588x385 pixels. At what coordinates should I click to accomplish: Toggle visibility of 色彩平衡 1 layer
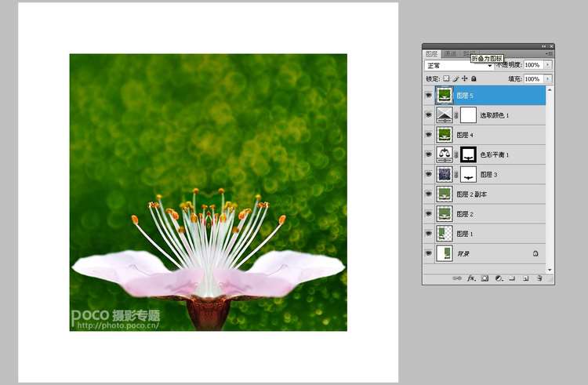pyautogui.click(x=428, y=154)
